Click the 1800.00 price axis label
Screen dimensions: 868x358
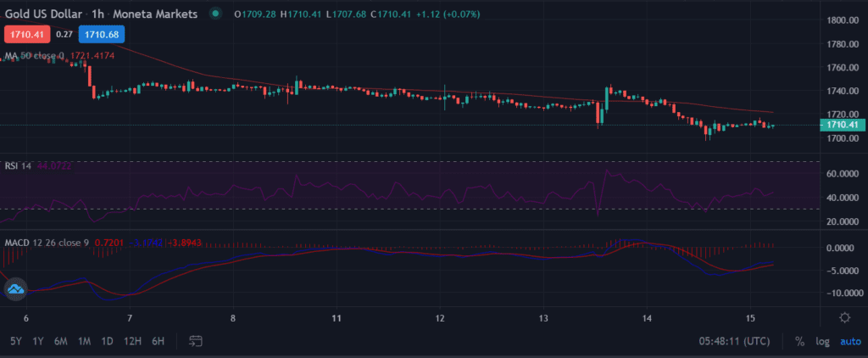click(x=843, y=20)
